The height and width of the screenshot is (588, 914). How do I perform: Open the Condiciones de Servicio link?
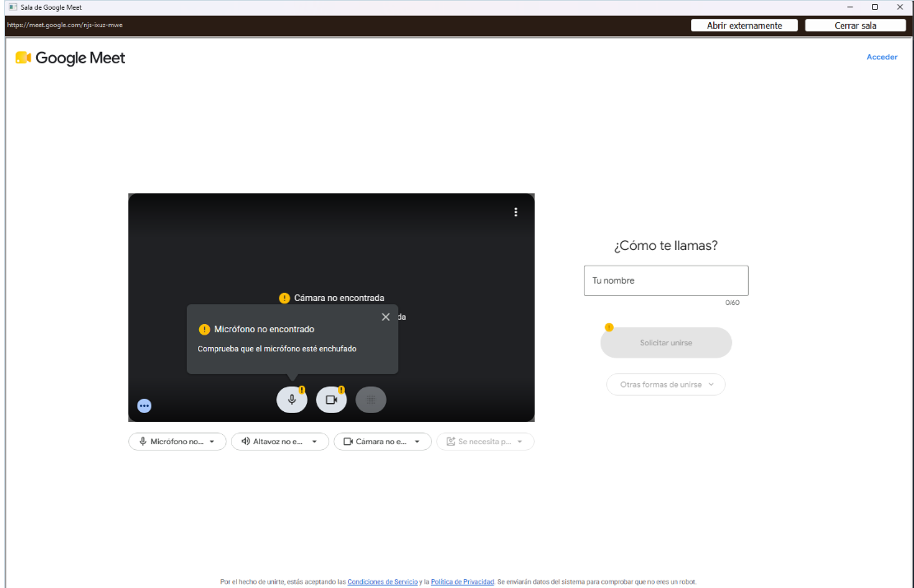click(383, 581)
